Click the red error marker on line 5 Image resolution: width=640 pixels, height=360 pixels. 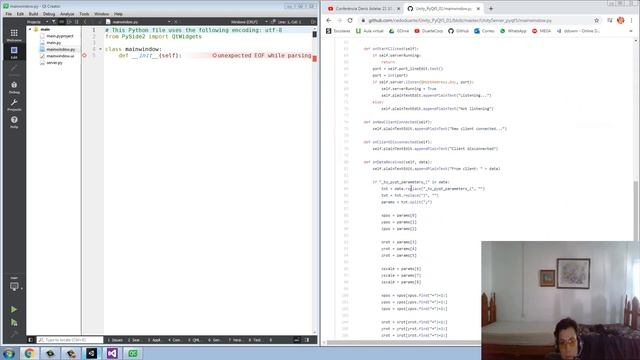[x=84, y=56]
